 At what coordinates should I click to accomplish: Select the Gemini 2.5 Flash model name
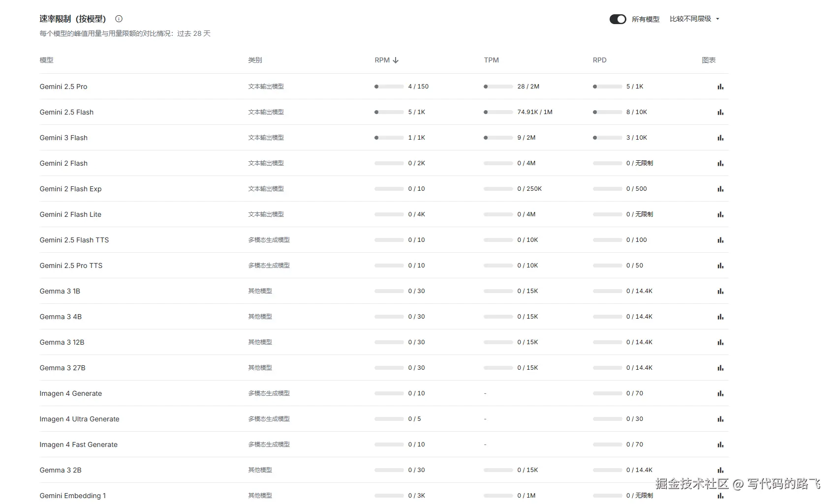(x=66, y=112)
